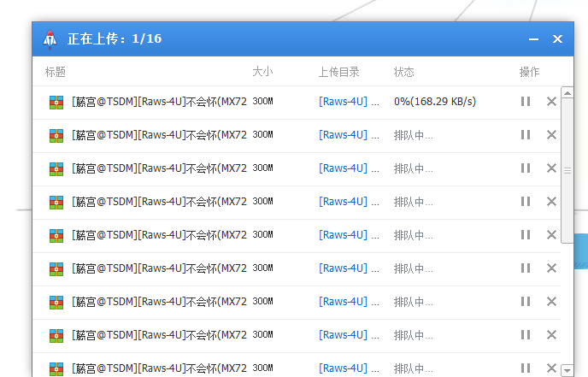Click the scrollbar up arrow
Image resolution: width=588 pixels, height=377 pixels.
567,92
